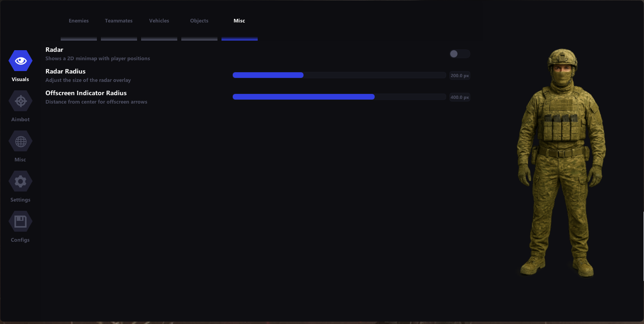
Task: Open the Vehicles tab
Action: coord(159,21)
